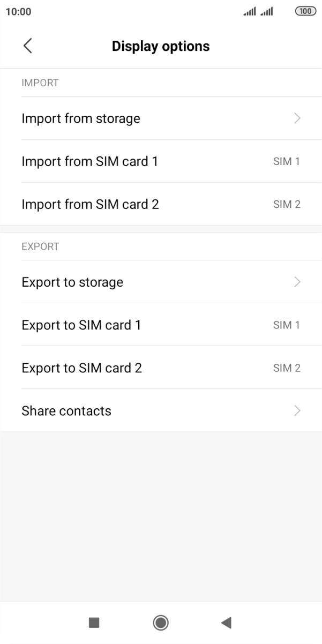Expand Import from storage via its chevron
The image size is (322, 644).
297,118
